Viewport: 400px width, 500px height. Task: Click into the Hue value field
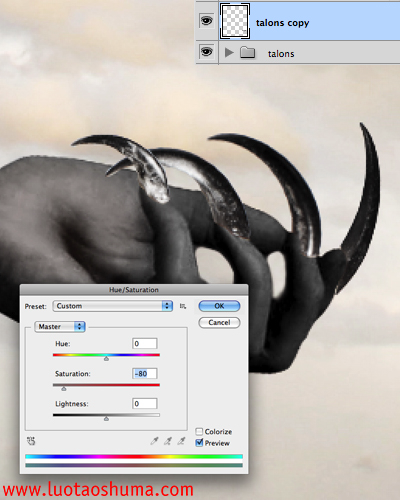click(144, 344)
